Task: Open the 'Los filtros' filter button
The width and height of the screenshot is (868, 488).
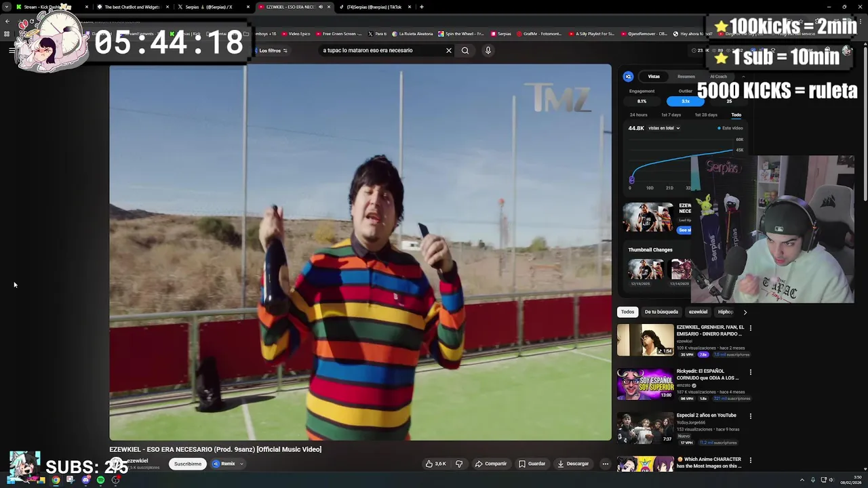Action: click(x=273, y=50)
